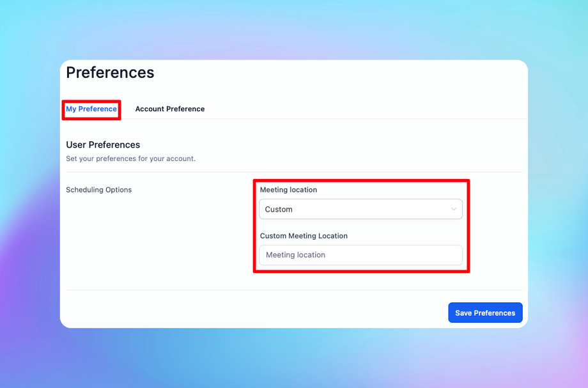
Task: Select the Scheduling Options label
Action: (99, 190)
